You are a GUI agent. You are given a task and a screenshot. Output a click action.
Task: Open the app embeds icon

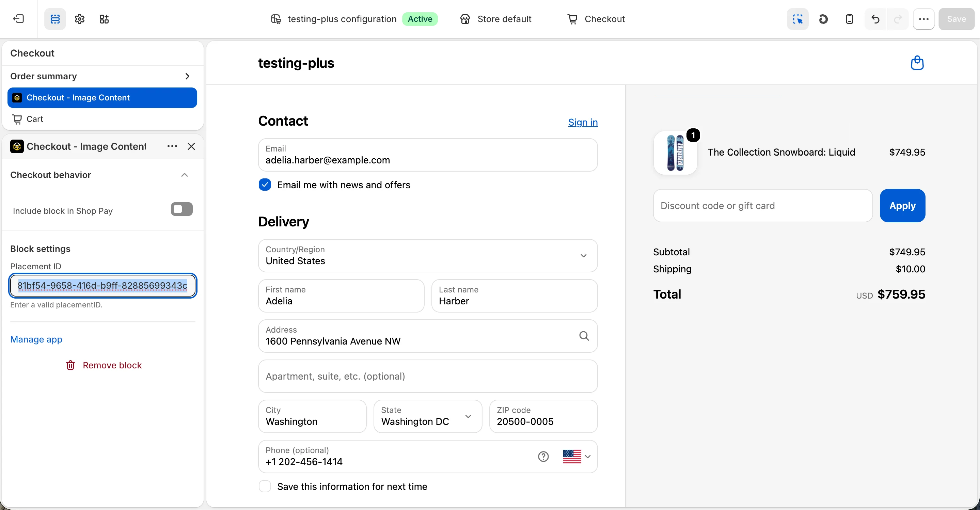pos(104,19)
